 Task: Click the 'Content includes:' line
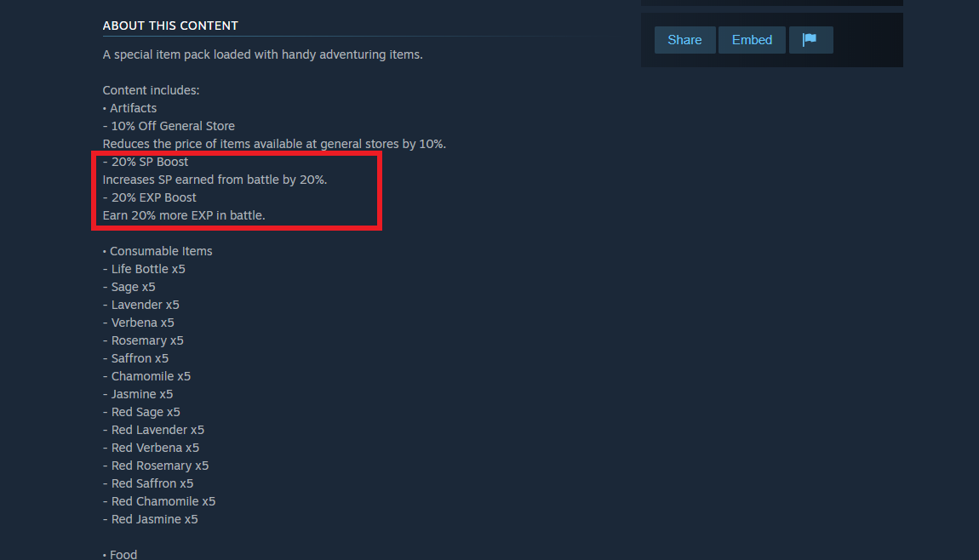pyautogui.click(x=151, y=90)
